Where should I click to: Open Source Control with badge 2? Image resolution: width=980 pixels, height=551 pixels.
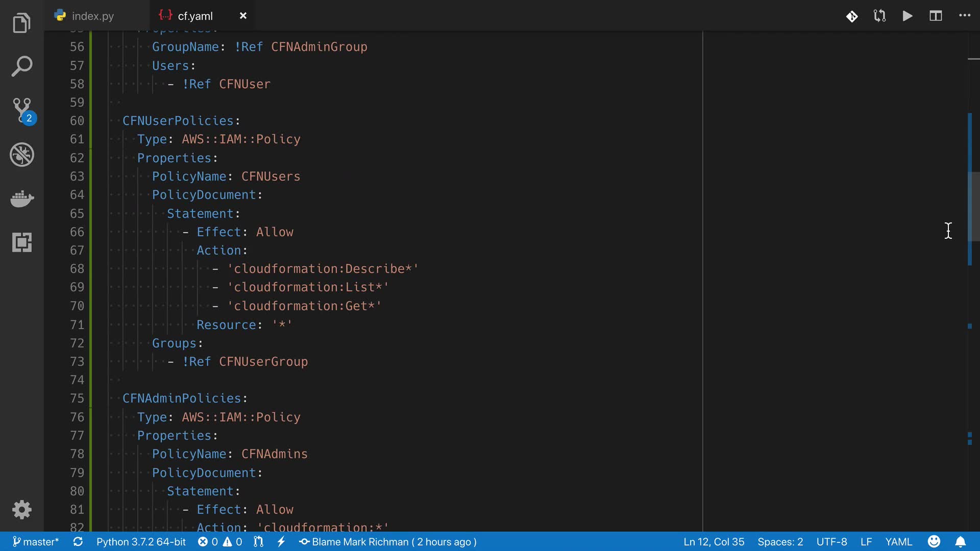22,110
